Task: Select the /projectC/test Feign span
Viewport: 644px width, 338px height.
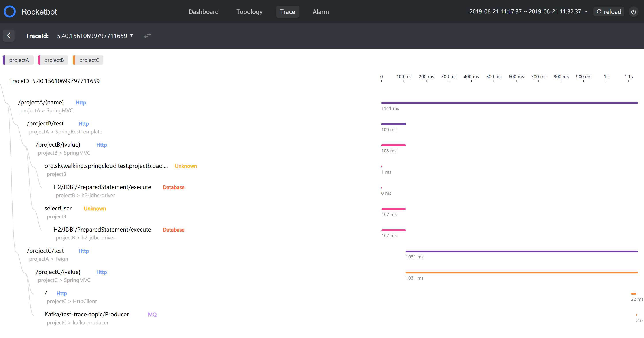Action: click(45, 251)
